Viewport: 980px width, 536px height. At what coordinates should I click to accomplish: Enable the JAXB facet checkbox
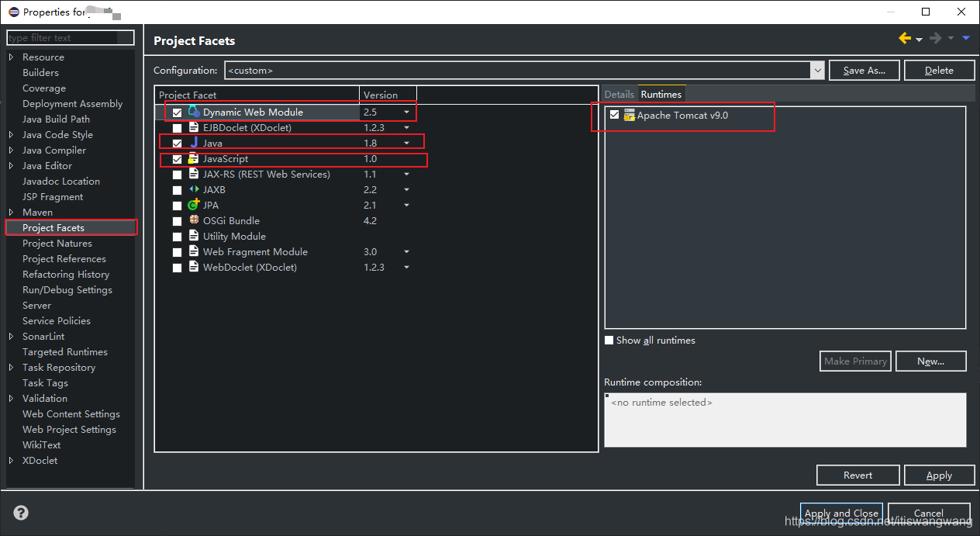pyautogui.click(x=177, y=190)
